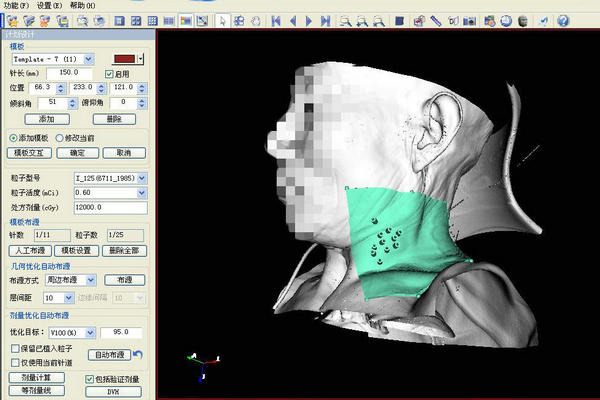
Task: Open the 设置(E) menu
Action: 50,5
